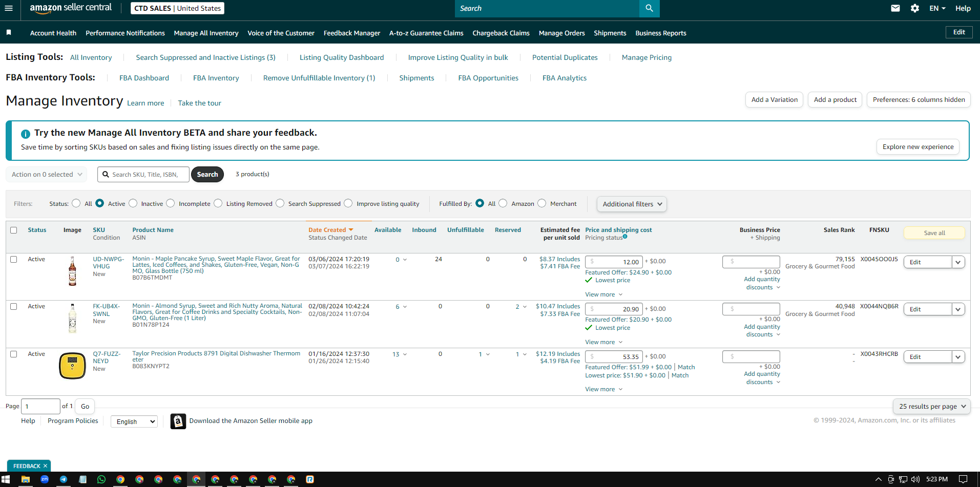Check the Maple Pancake Syrup row checkbox
Screen dimensions: 980x487
(x=14, y=259)
